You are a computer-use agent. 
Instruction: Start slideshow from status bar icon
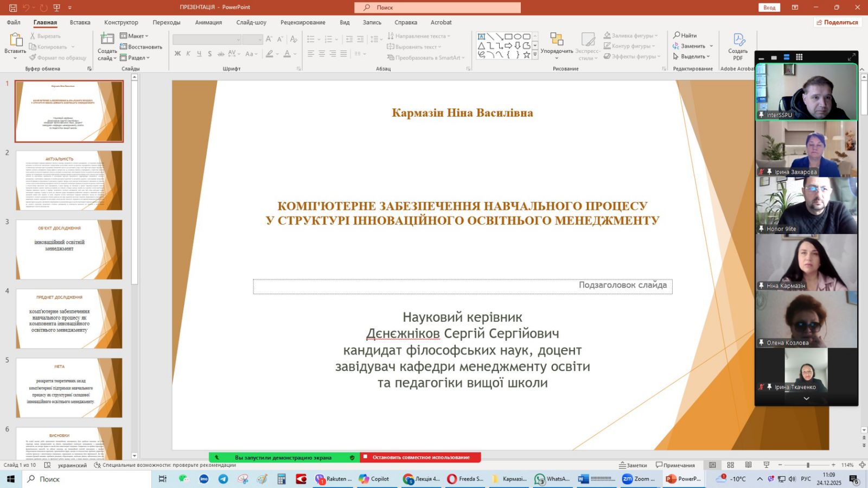[766, 465]
